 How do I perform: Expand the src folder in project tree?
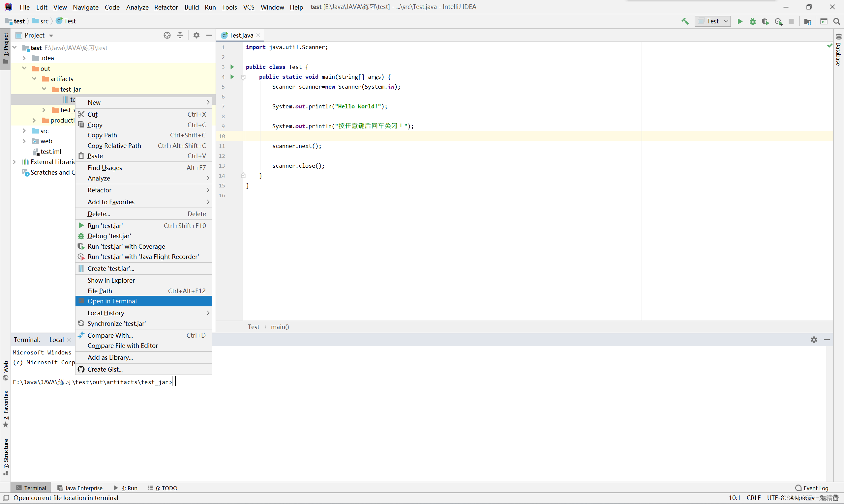coord(24,131)
